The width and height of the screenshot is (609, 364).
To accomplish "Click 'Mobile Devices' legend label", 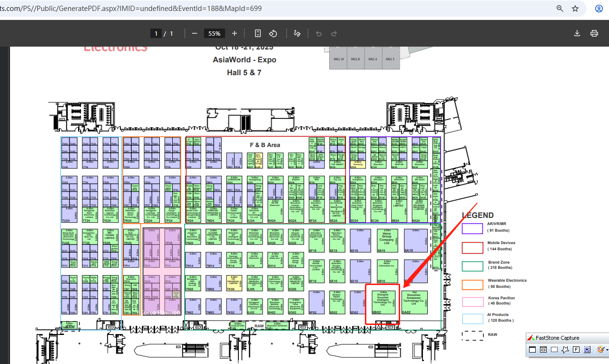I will click(501, 243).
